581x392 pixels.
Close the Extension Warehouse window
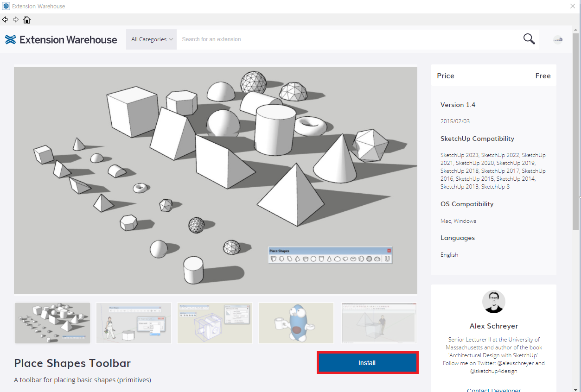pyautogui.click(x=573, y=6)
